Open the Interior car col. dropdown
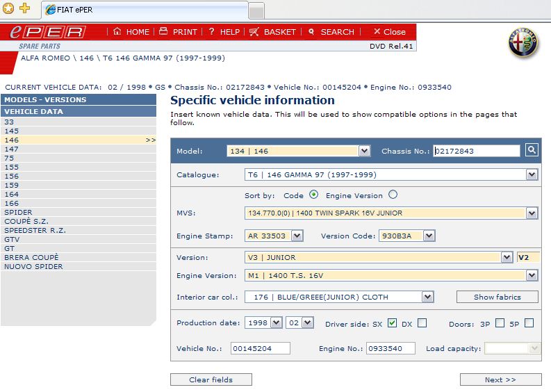 (427, 297)
